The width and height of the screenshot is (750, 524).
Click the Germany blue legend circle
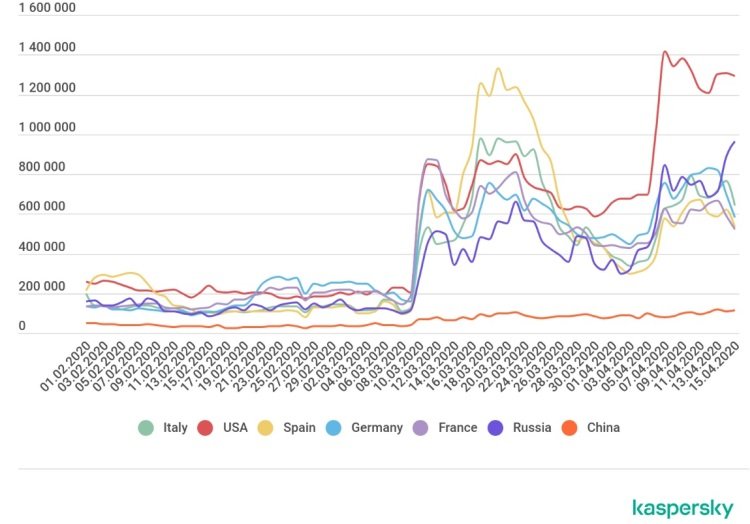click(x=333, y=427)
